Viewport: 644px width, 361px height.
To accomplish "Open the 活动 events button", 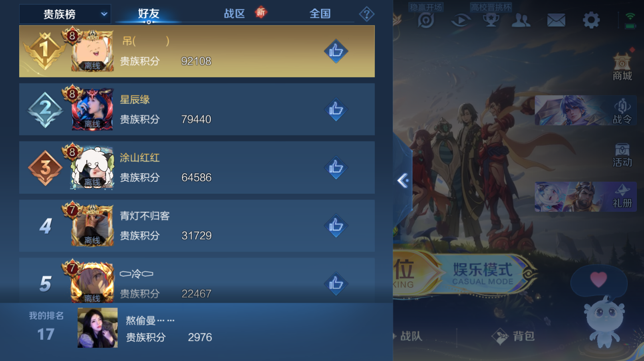I will (622, 155).
